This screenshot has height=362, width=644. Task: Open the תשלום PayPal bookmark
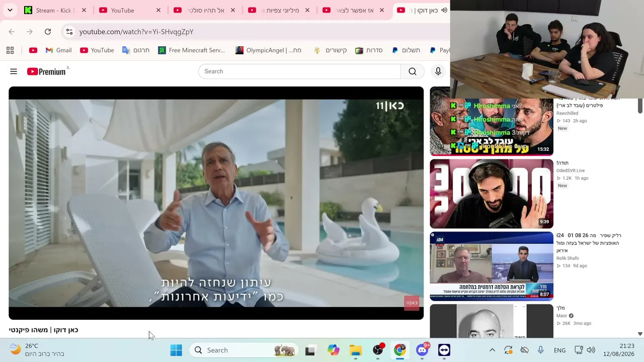point(406,50)
